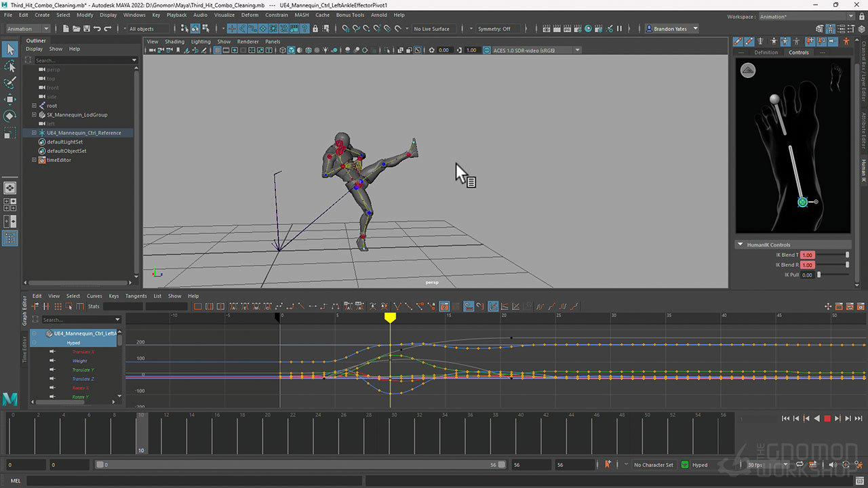Viewport: 868px width, 488px height.
Task: Click the Undo arrow icon
Action: [x=97, y=28]
